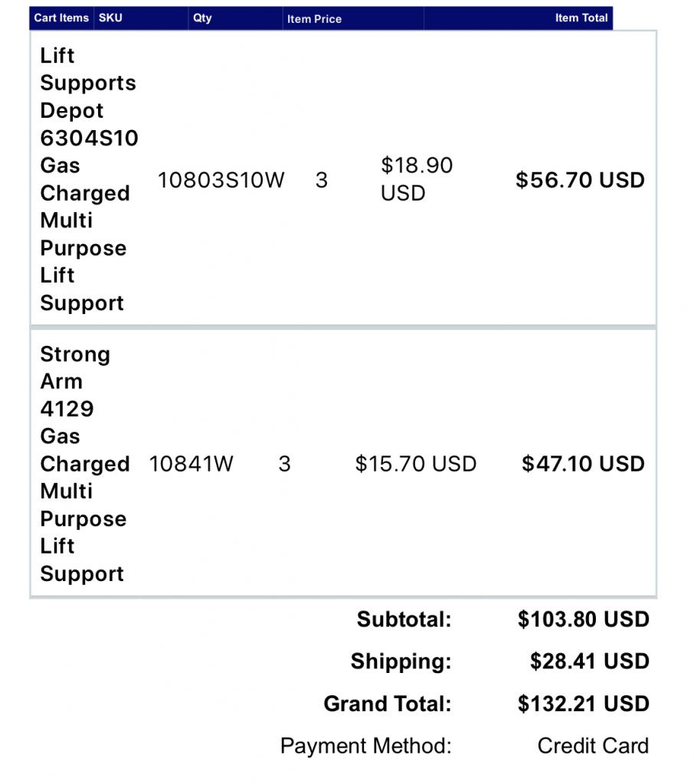Click the Subtotal label
Image resolution: width=694 pixels, height=784 pixels.
point(404,619)
